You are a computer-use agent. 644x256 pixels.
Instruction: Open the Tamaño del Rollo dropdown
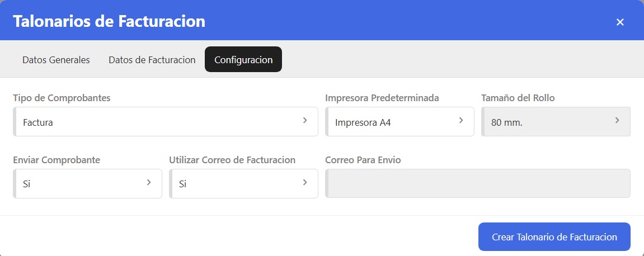point(555,122)
